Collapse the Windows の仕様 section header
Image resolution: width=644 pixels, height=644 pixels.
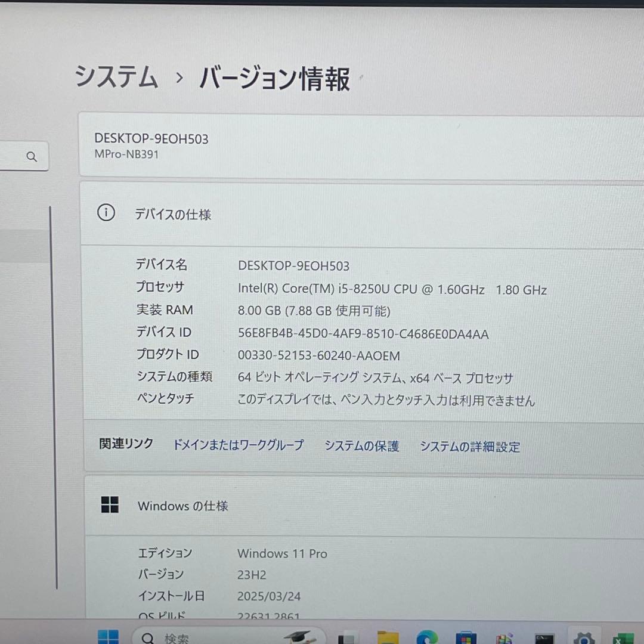tap(364, 506)
